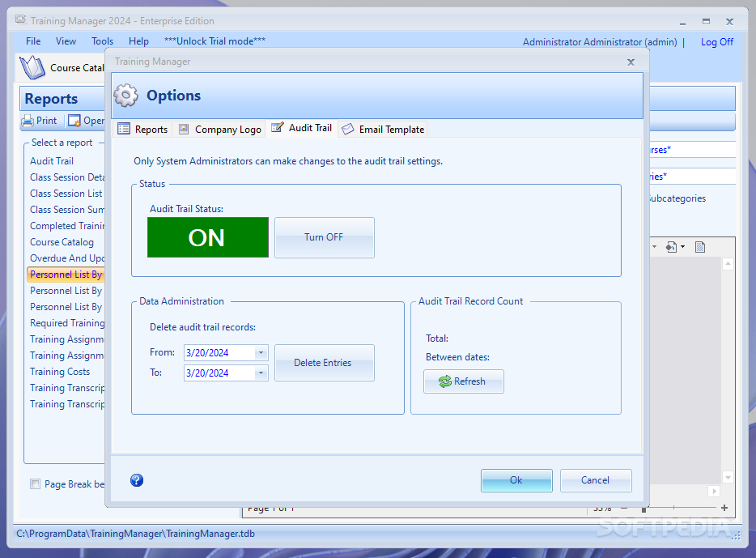756x558 pixels.
Task: Switch to the Reports options tab
Action: click(x=142, y=130)
